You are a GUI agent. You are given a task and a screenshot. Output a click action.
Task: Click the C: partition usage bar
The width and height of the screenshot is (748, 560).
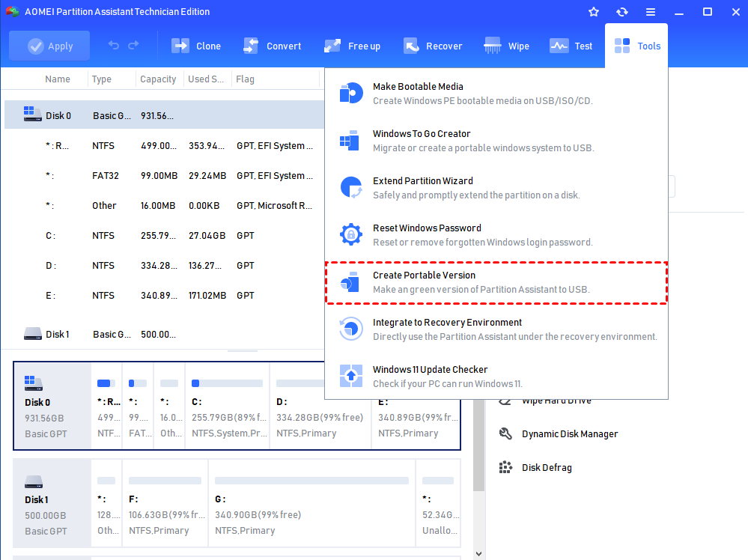click(227, 383)
